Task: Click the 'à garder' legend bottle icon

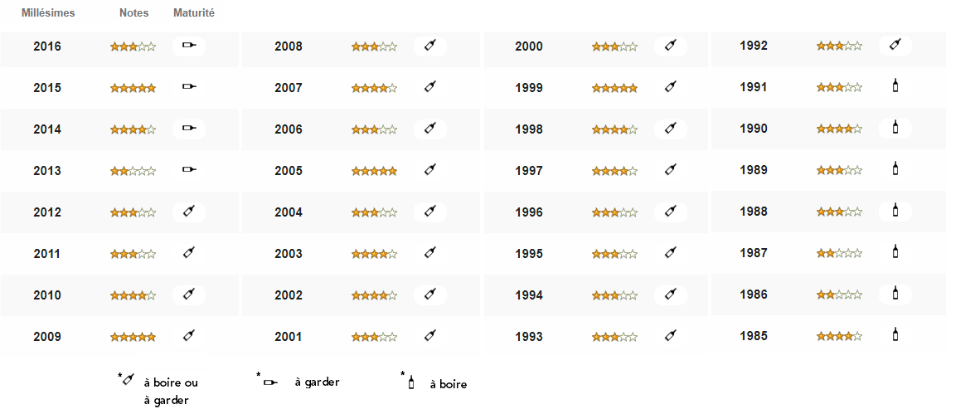Action: 270,382
